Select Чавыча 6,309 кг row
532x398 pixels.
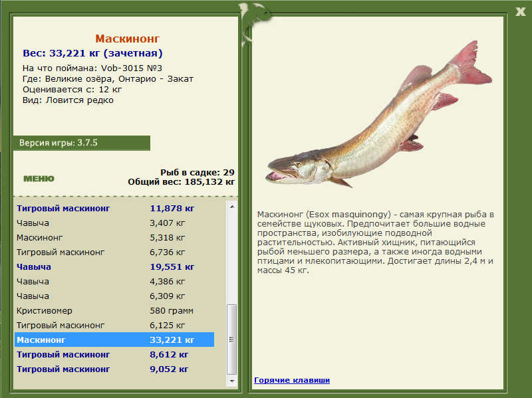[114, 296]
